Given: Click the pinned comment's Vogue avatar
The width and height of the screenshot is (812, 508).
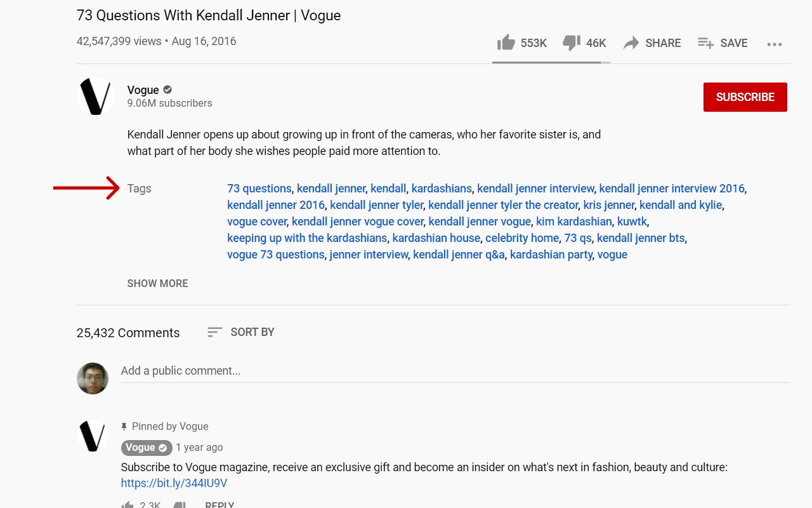Looking at the screenshot, I should point(93,436).
